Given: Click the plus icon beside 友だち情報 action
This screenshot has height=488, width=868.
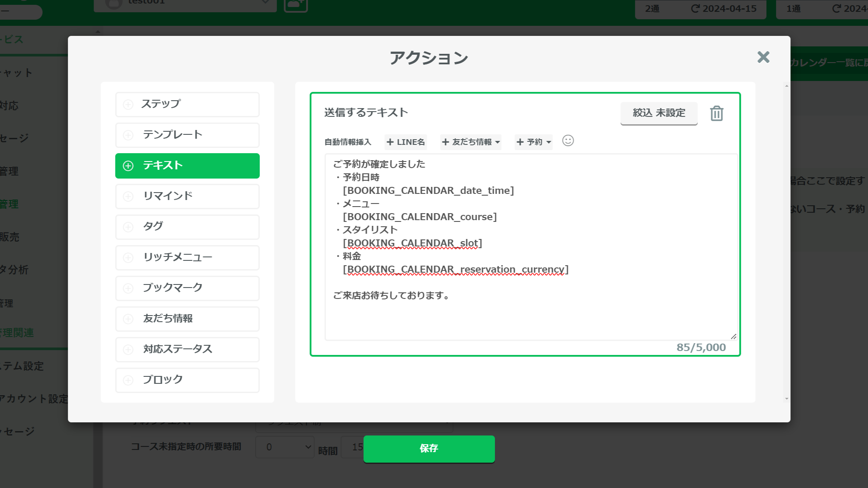Looking at the screenshot, I should point(128,319).
